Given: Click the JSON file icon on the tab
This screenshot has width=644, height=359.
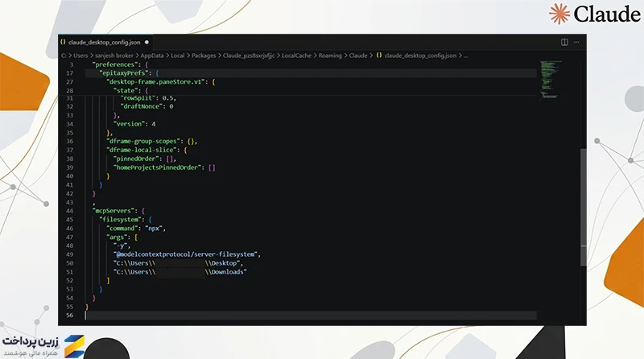Looking at the screenshot, I should pyautogui.click(x=63, y=43).
